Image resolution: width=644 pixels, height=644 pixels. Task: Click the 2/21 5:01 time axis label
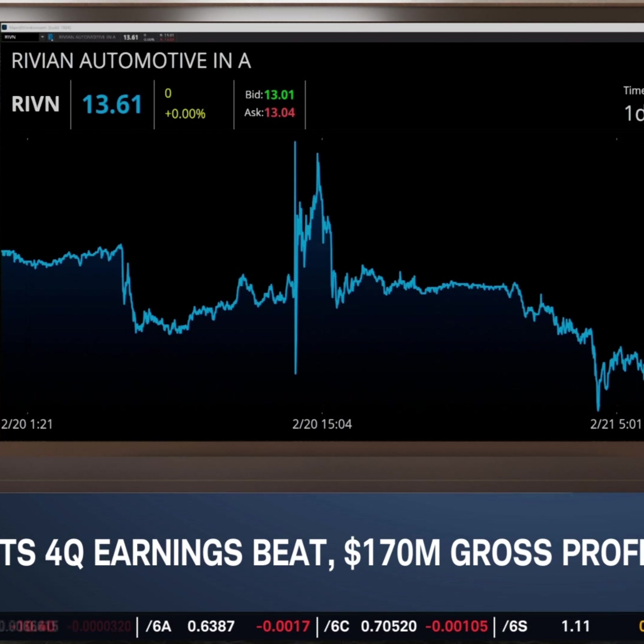[x=616, y=424]
